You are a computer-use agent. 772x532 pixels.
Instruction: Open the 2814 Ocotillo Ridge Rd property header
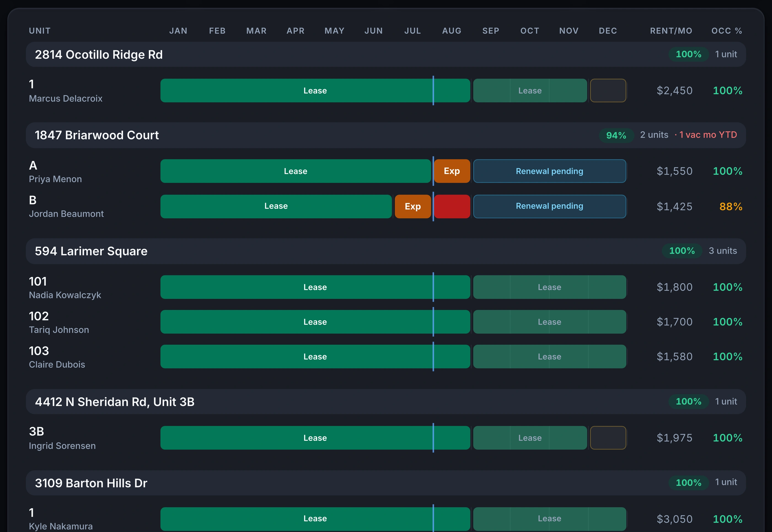386,54
